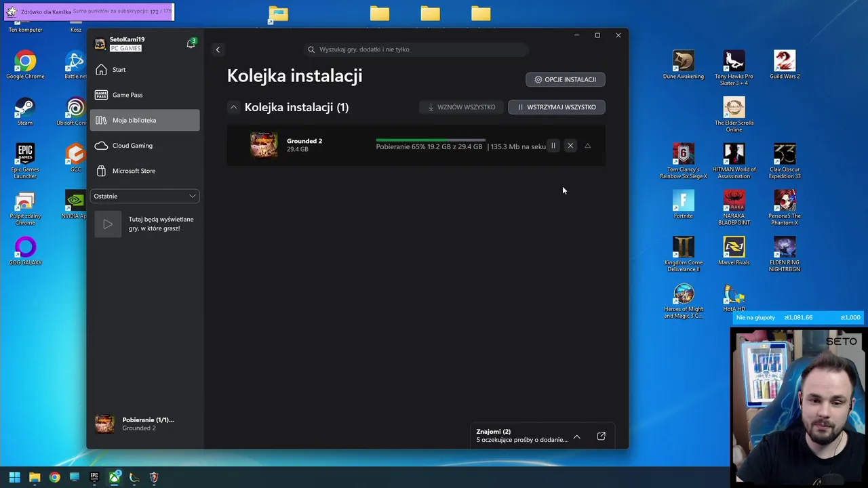Open the notifications bell in Xbox app
Image resolution: width=868 pixels, height=488 pixels.
tap(191, 44)
